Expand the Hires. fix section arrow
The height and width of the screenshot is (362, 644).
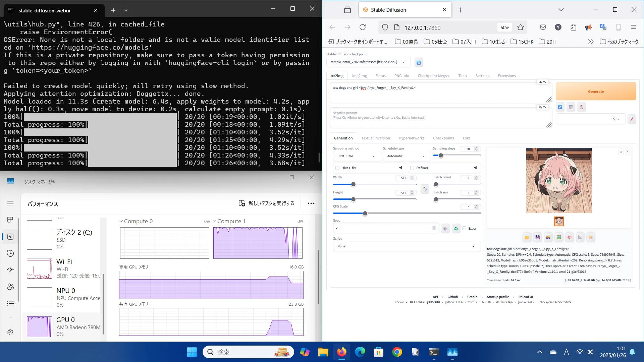400,168
